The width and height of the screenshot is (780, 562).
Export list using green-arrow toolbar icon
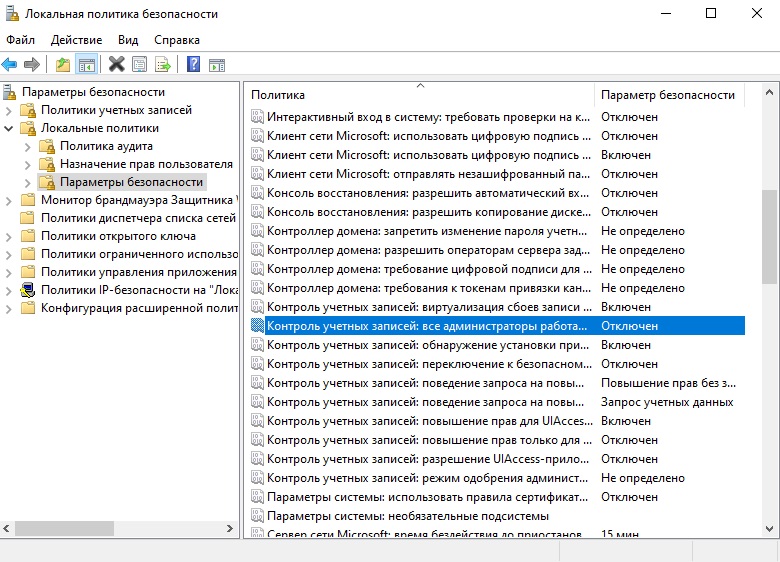(163, 65)
